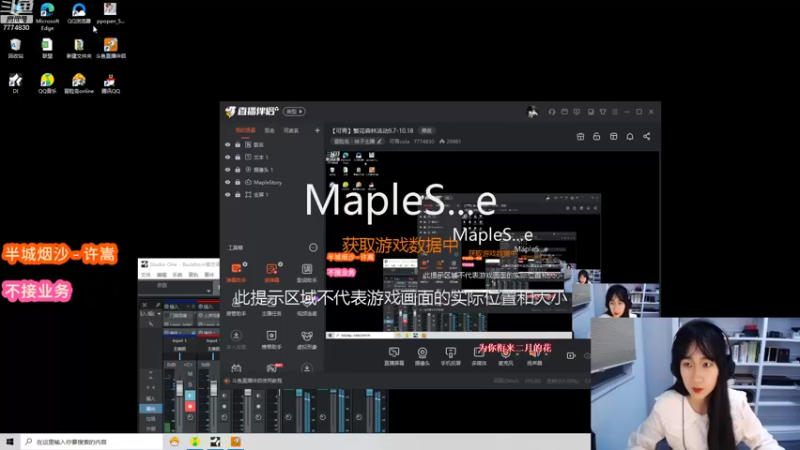Open the 文件 menu in Studio One
800x450 pixels.
146,275
